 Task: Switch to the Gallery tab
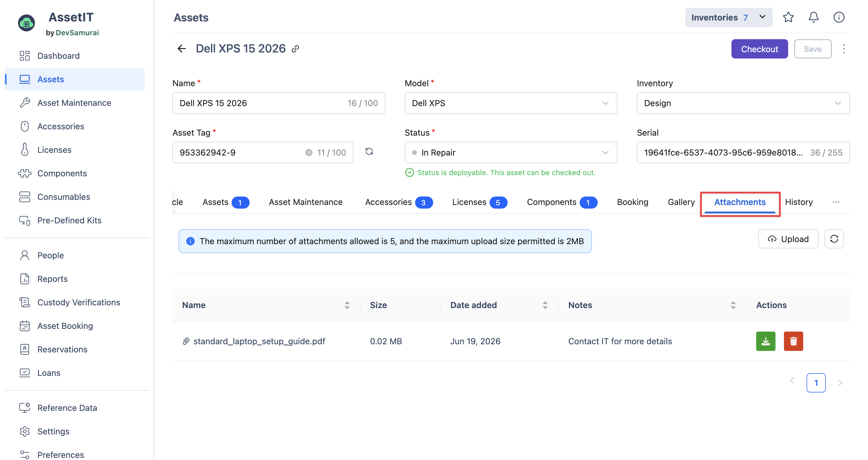coord(681,202)
